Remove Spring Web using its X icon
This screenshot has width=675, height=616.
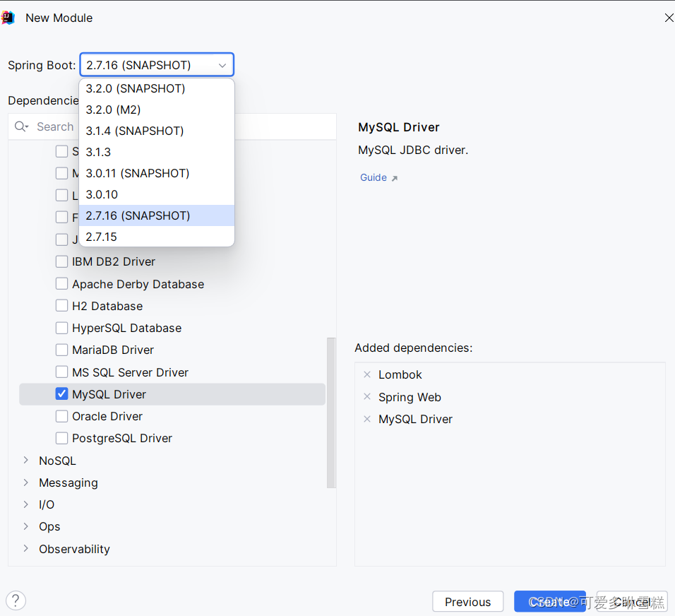coord(366,397)
